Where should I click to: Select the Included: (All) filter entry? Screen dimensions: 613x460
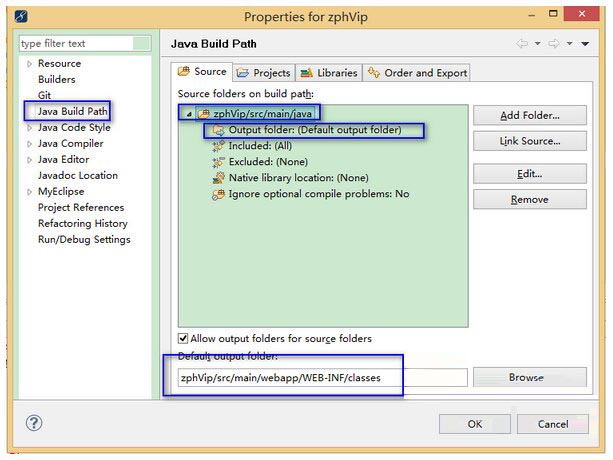click(261, 146)
